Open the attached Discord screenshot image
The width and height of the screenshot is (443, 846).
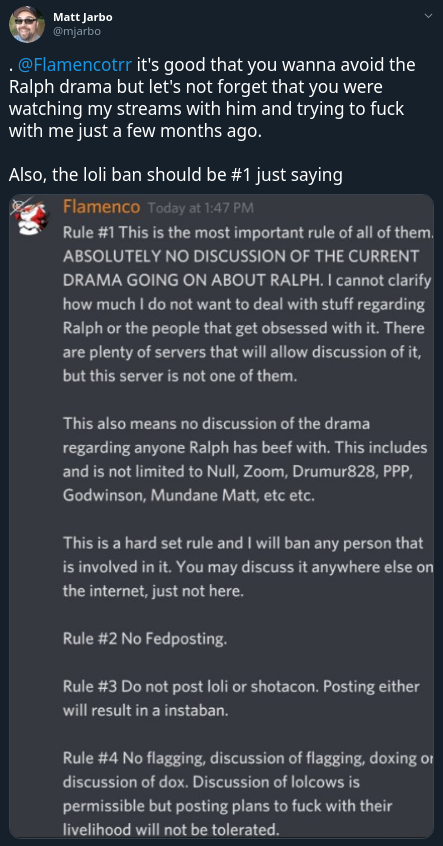(x=221, y=516)
